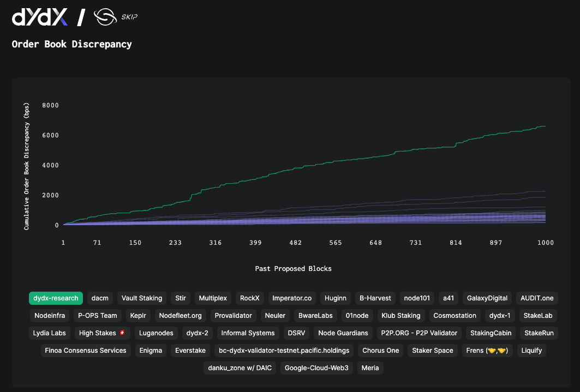
Task: Highlight the Huginn validator
Action: (336, 298)
